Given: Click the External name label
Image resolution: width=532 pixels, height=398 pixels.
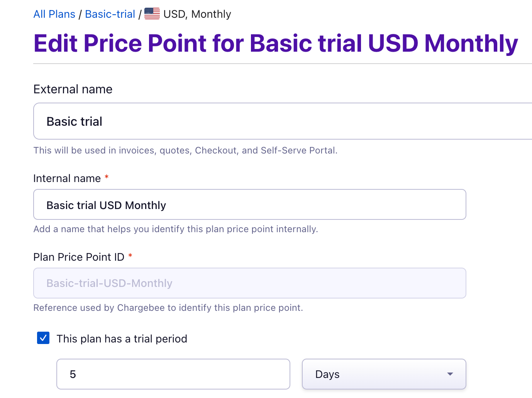Looking at the screenshot, I should (73, 89).
